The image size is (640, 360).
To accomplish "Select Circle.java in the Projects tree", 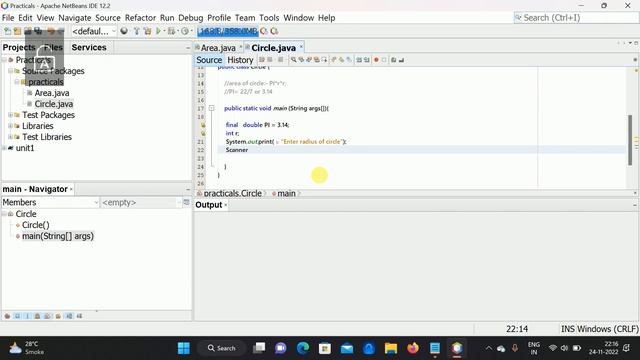I will pyautogui.click(x=53, y=104).
